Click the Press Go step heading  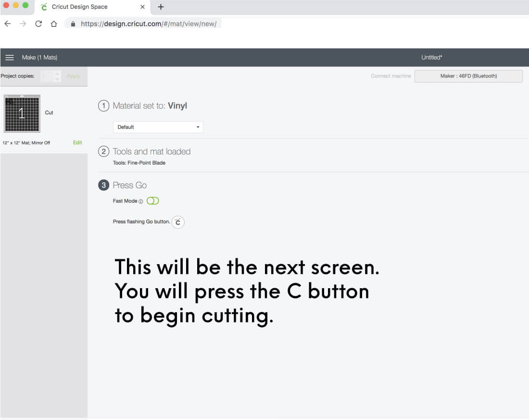[129, 185]
